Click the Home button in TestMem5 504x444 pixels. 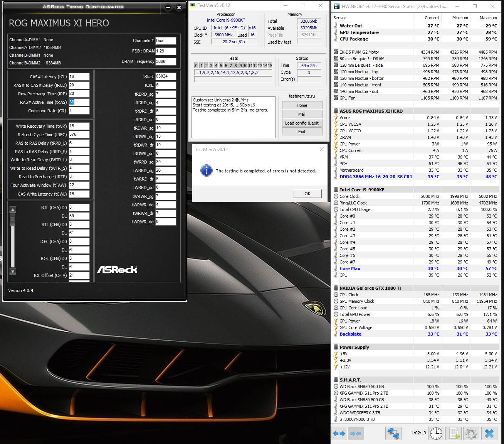(x=302, y=105)
